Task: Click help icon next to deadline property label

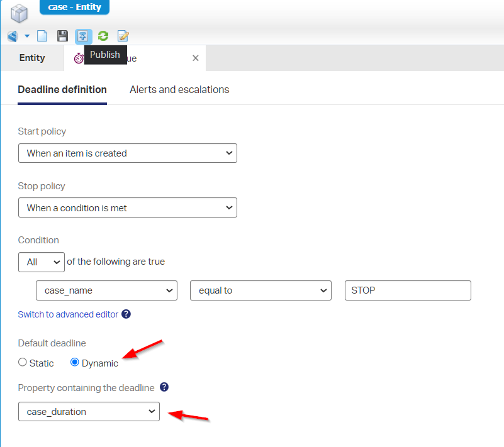Action: pyautogui.click(x=165, y=387)
